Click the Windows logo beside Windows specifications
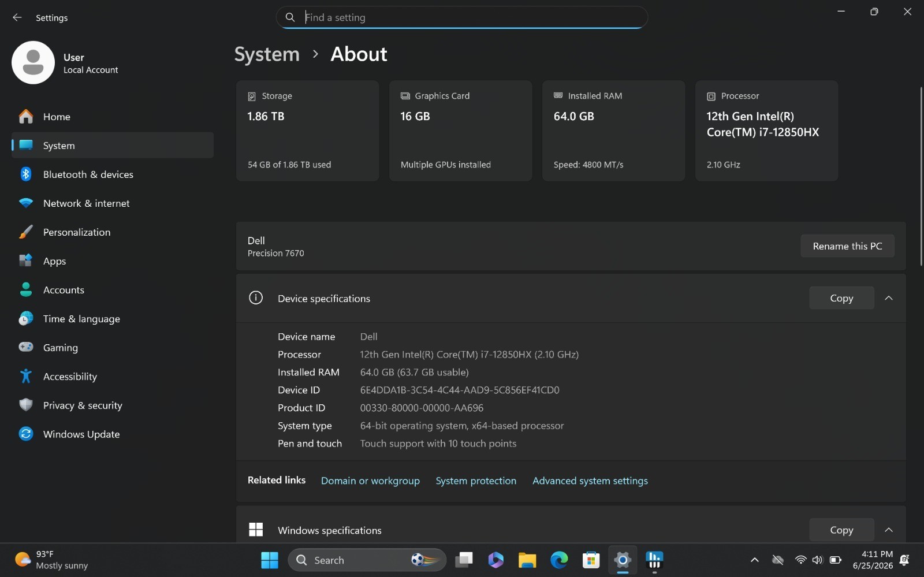This screenshot has width=924, height=577. coord(255,530)
